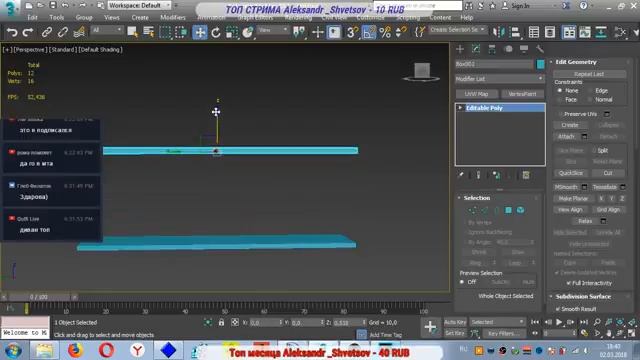Toggle the Smooth Result checkbox
The width and height of the screenshot is (640, 360).
[x=558, y=309]
